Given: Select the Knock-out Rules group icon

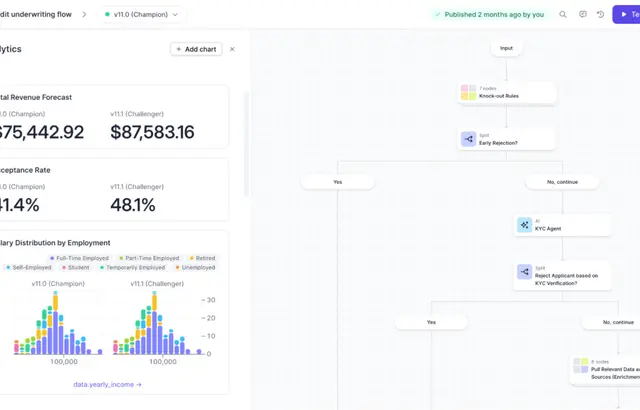Looking at the screenshot, I should click(x=468, y=92).
